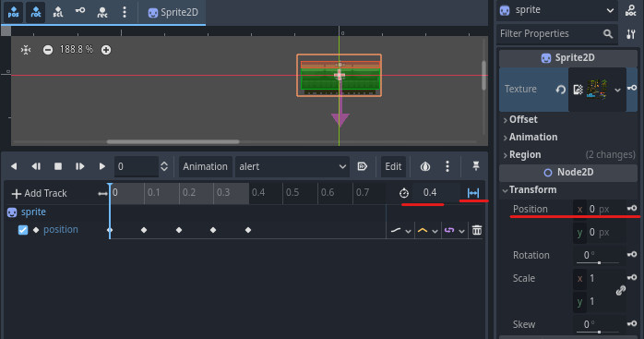644x339 pixels.
Task: Pin the animation player panel
Action: pos(475,166)
